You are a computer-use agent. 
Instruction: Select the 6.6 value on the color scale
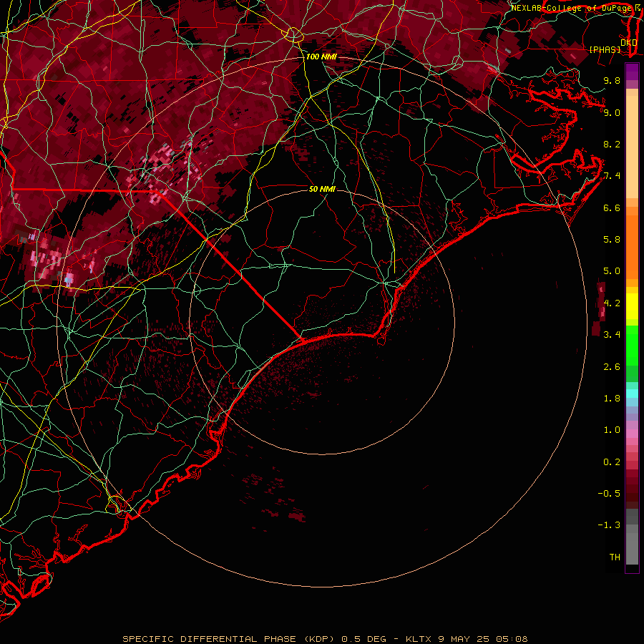tap(612, 208)
